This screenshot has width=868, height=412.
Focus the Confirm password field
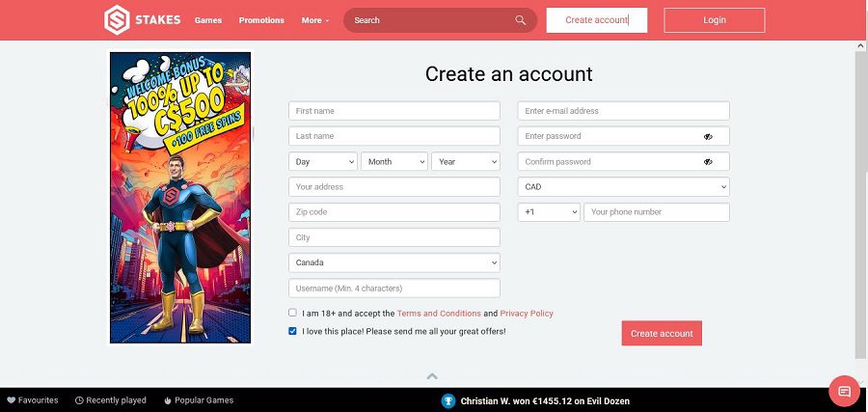[623, 162]
